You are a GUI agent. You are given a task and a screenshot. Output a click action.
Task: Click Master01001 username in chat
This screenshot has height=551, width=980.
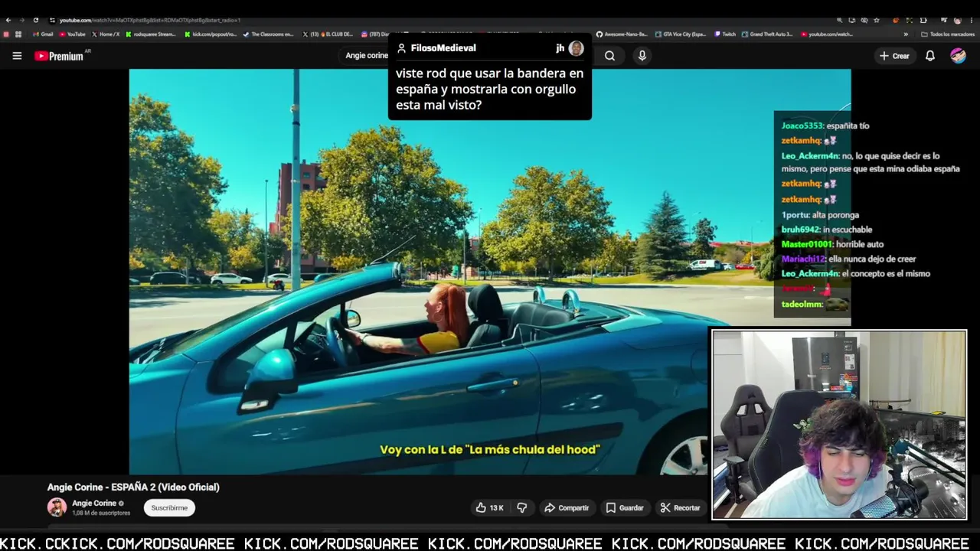[x=807, y=244]
